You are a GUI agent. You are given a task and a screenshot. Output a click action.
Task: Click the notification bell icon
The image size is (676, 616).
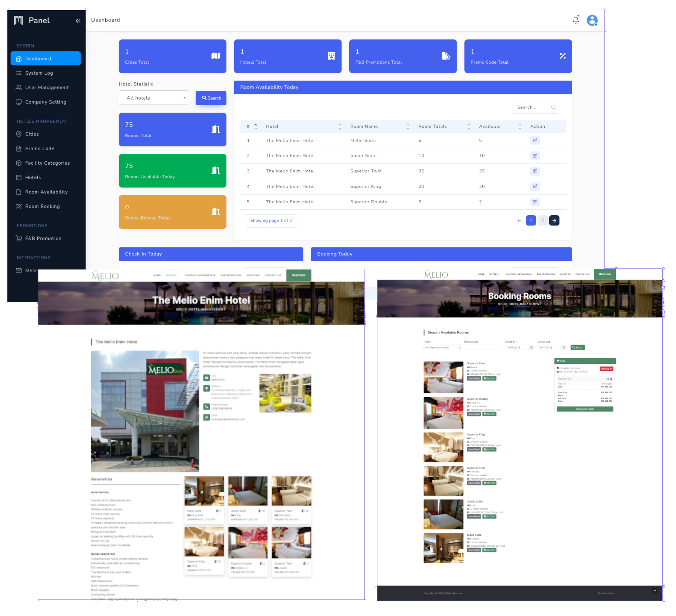tap(576, 20)
